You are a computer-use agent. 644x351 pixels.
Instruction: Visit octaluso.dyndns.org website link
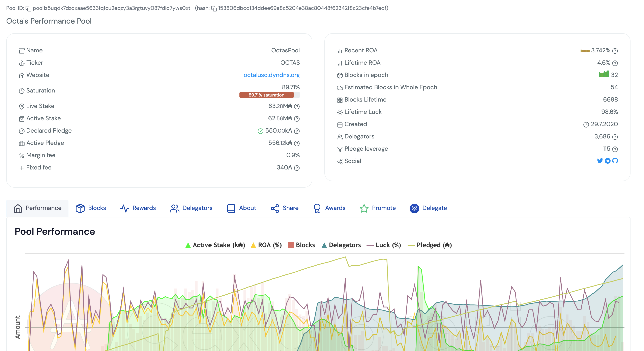tap(271, 75)
